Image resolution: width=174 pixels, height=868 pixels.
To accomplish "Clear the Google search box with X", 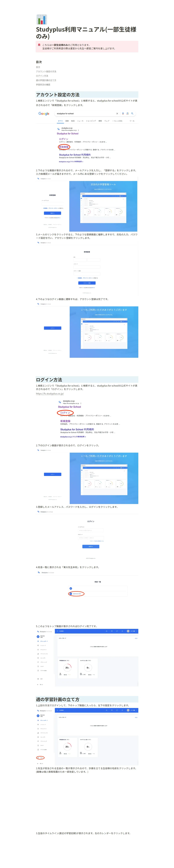I will (x=117, y=114).
